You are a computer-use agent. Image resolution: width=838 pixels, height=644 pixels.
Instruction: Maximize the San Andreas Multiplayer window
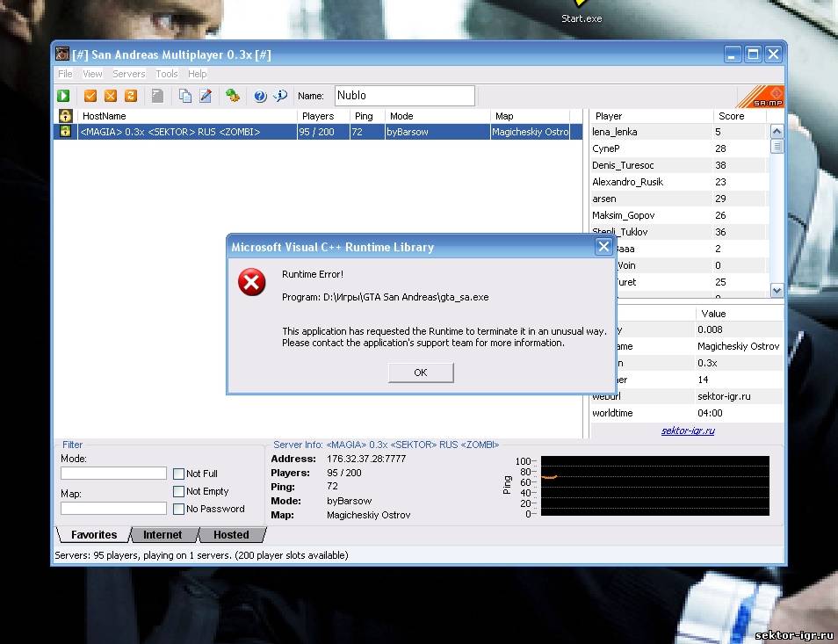pyautogui.click(x=753, y=54)
